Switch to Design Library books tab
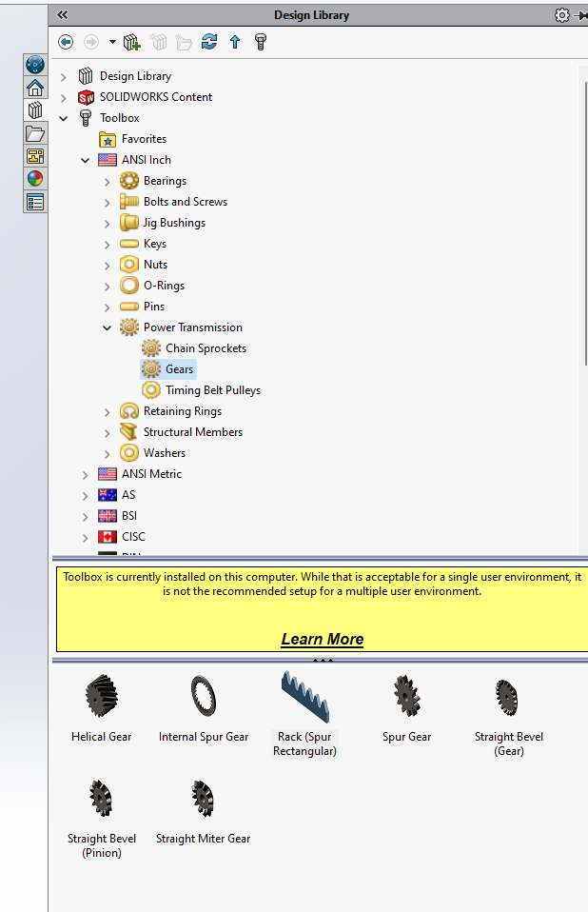Image resolution: width=588 pixels, height=912 pixels. click(x=35, y=110)
